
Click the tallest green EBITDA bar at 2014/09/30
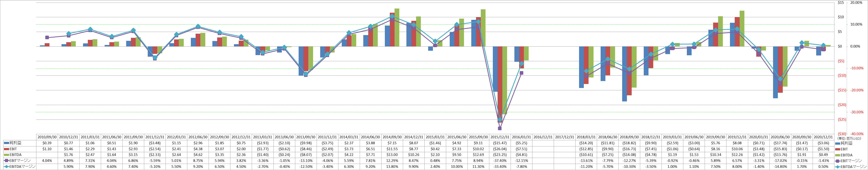point(397,27)
